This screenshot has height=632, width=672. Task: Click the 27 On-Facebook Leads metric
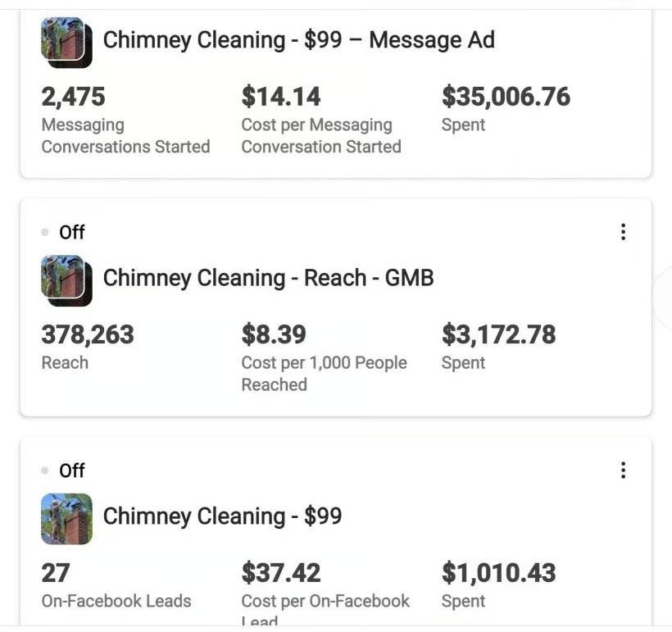coord(56,572)
